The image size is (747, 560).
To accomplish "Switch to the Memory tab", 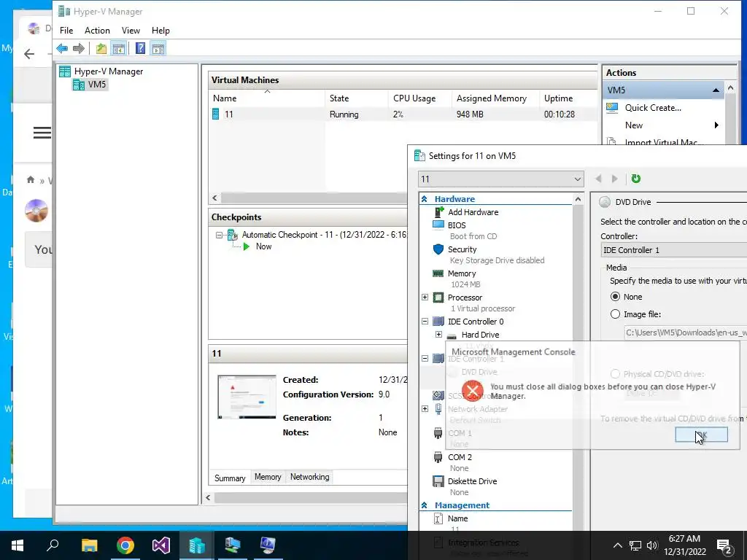I will [x=268, y=477].
